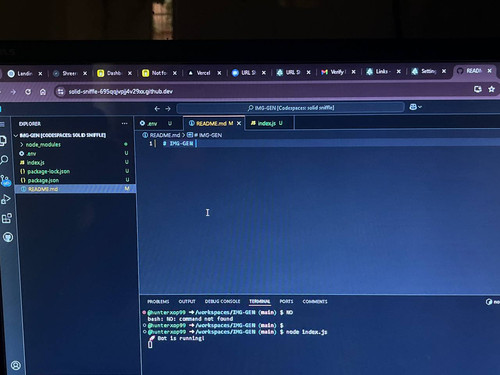The height and width of the screenshot is (375, 500).
Task: Go forward in editor navigation history
Action: (x=168, y=108)
